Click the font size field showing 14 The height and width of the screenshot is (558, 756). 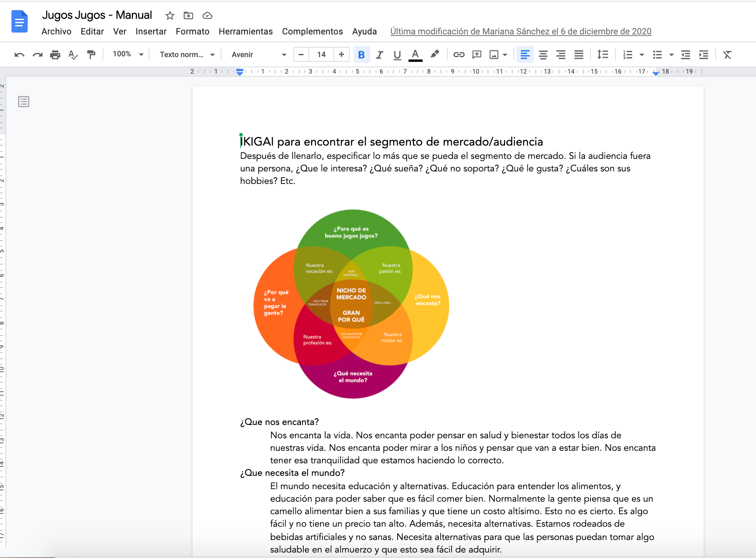[x=321, y=55]
